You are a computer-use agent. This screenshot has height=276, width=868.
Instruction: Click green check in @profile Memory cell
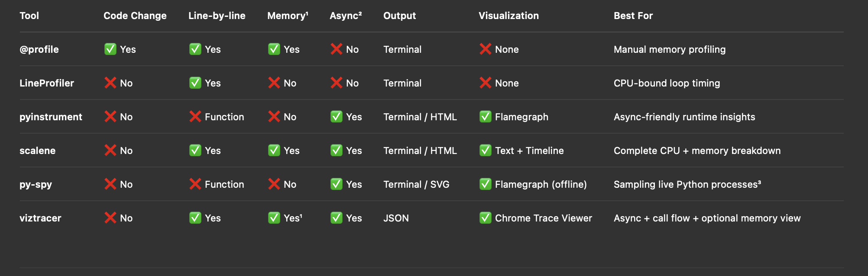tap(274, 49)
